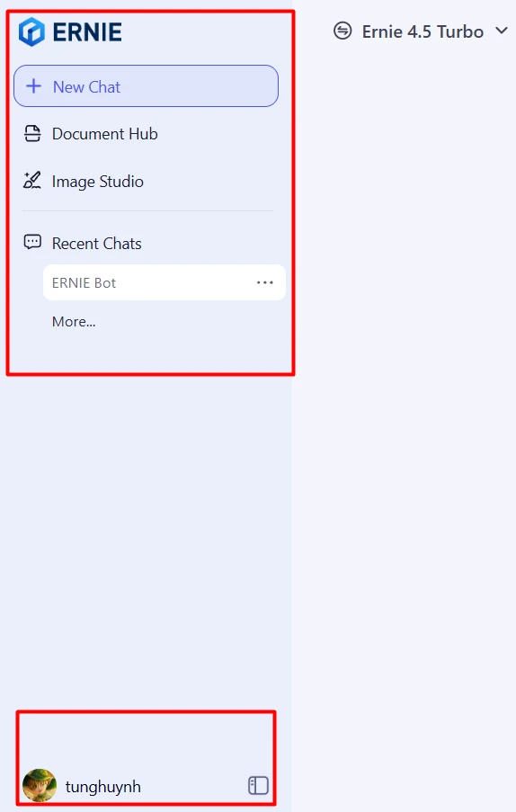516x812 pixels.
Task: Open the Ernie 4.5 Turbo model selector
Action: click(420, 31)
